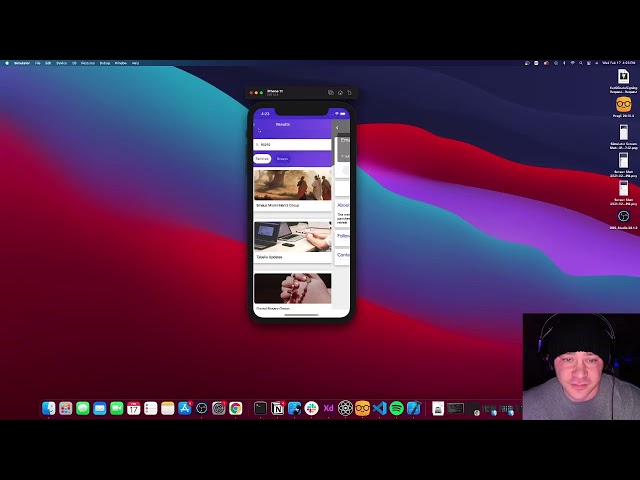Image resolution: width=640 pixels, height=480 pixels.
Task: Open the Apple menu
Action: tap(7, 63)
